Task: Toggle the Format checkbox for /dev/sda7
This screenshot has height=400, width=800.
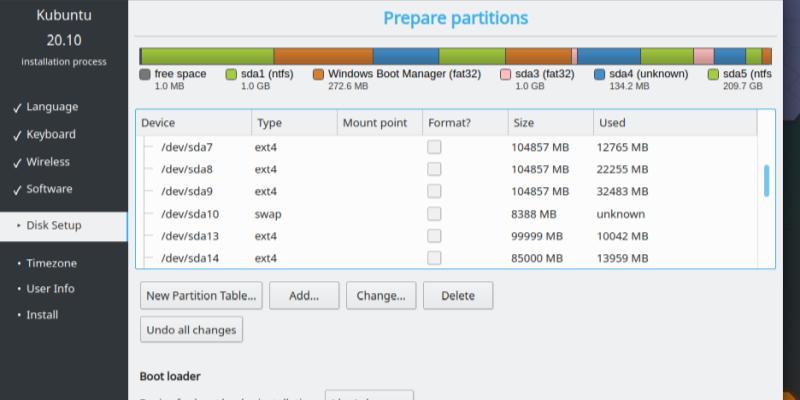Action: point(434,147)
